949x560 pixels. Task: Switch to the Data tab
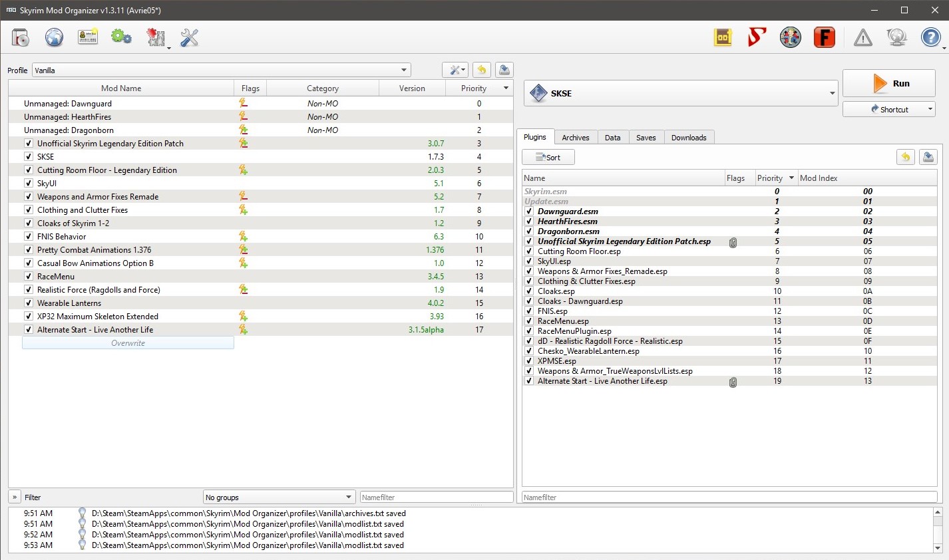coord(613,138)
